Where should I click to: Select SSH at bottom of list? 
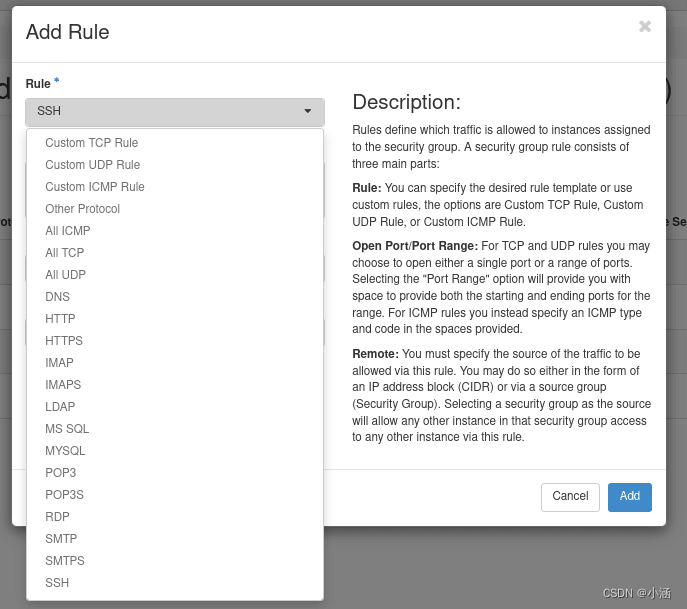tap(57, 583)
